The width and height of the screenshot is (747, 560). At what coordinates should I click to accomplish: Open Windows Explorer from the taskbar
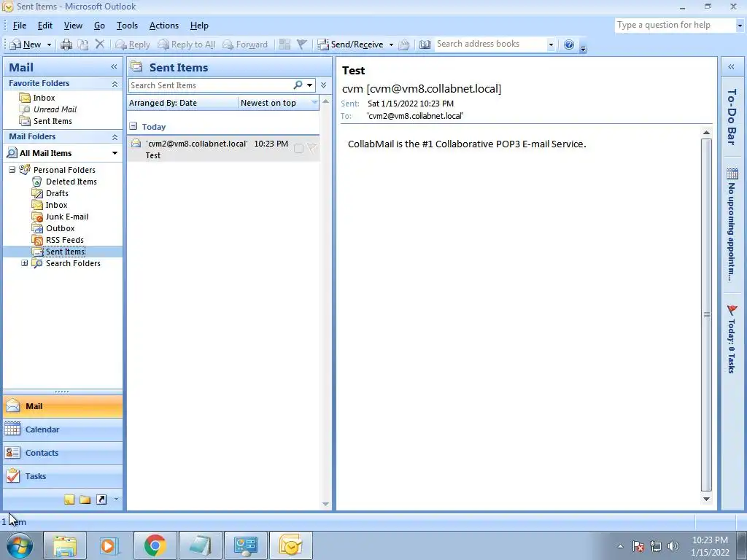pos(65,545)
